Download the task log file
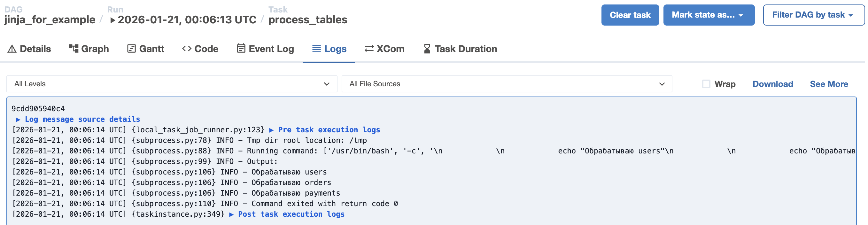This screenshot has width=868, height=225. (x=772, y=84)
